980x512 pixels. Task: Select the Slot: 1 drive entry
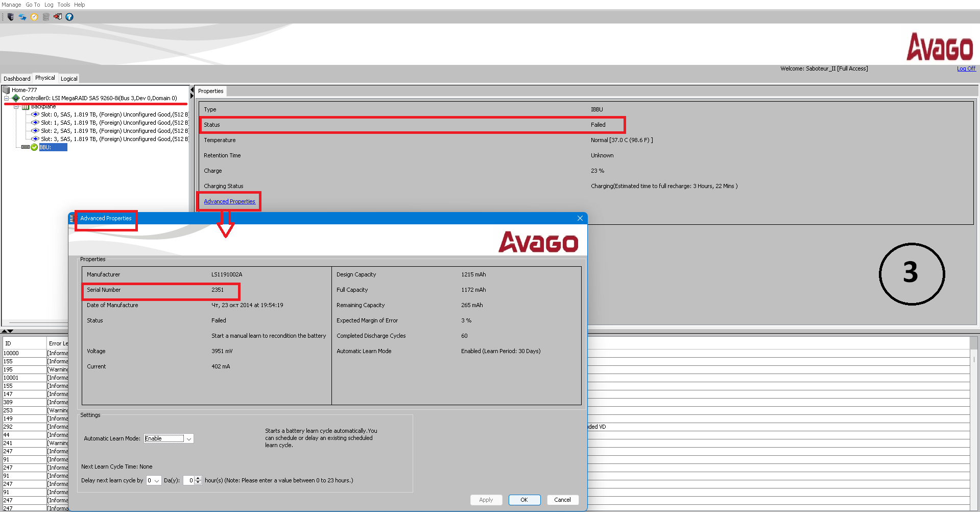114,123
